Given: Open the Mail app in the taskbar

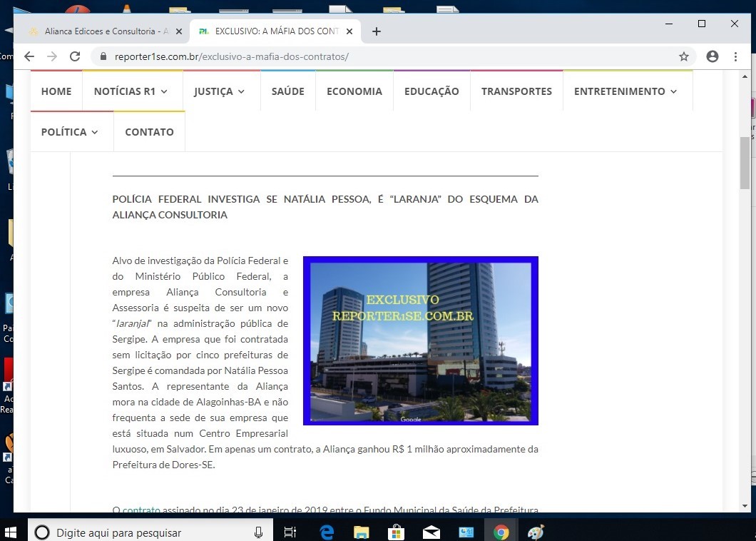Looking at the screenshot, I should point(431,532).
